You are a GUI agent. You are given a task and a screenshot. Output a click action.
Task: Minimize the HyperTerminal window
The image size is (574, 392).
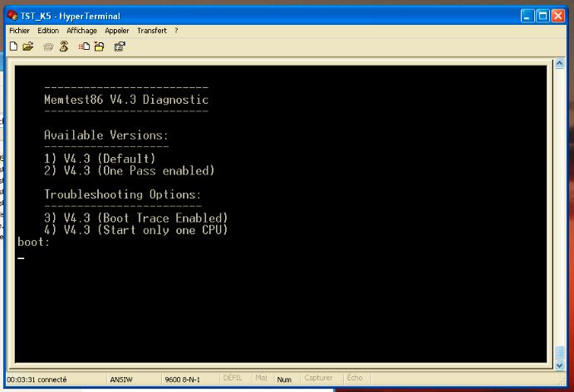[527, 16]
